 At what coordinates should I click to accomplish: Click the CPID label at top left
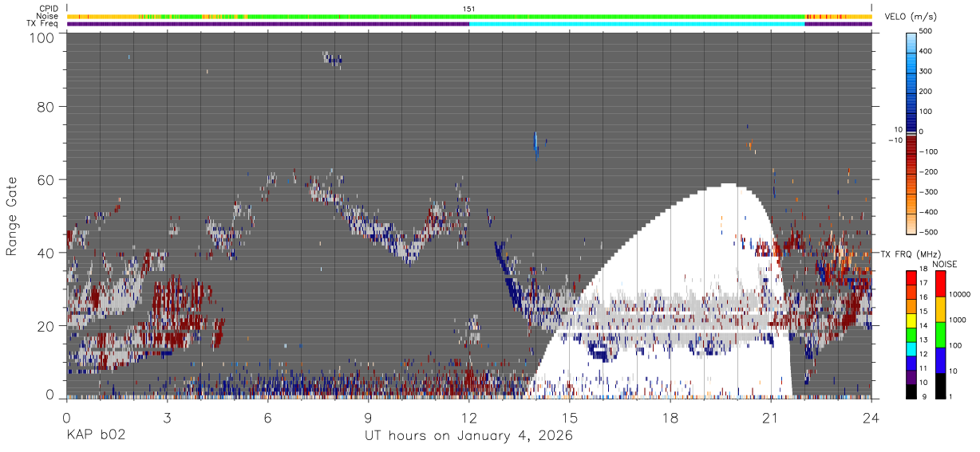click(48, 9)
